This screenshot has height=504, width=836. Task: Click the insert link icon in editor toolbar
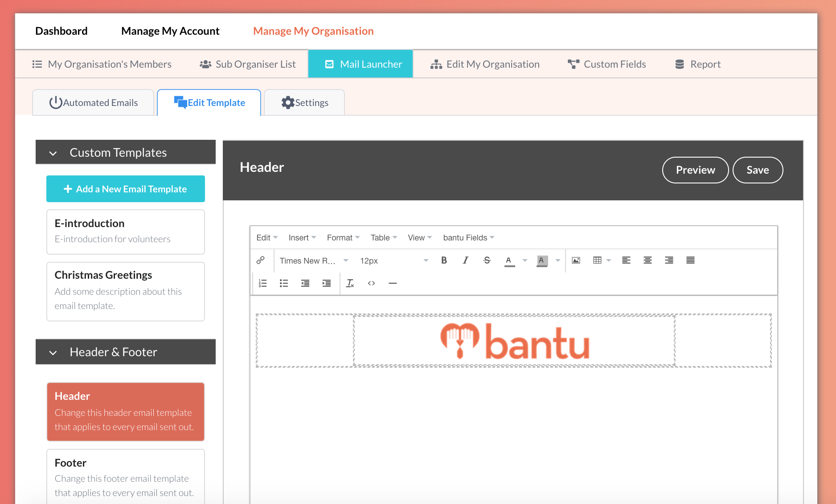click(x=261, y=260)
